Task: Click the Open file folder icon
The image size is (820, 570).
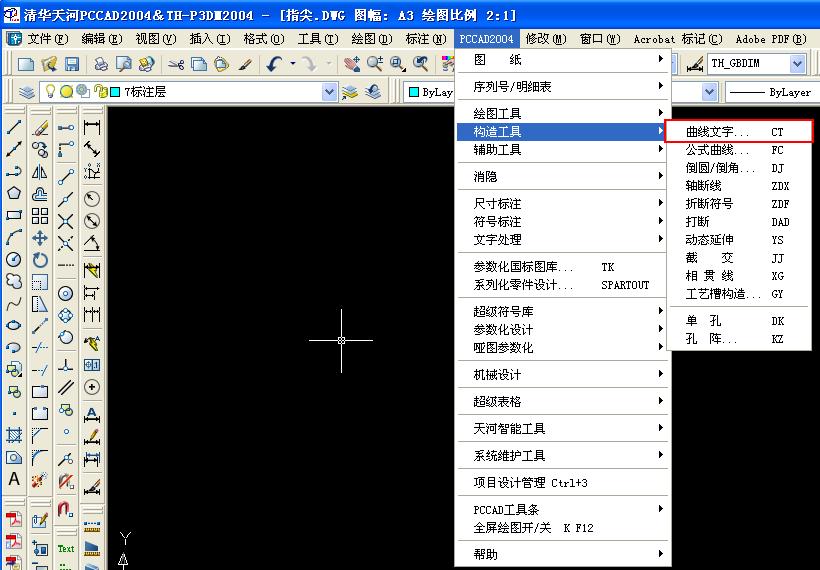Action: coord(49,64)
